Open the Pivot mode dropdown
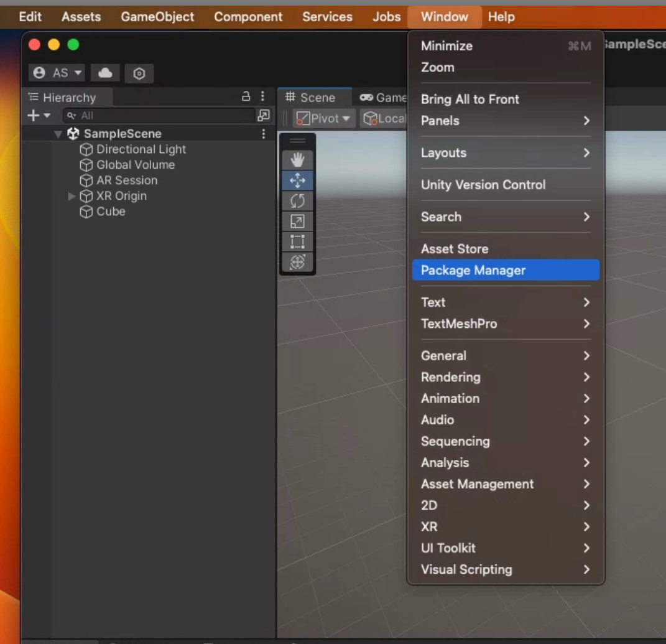 click(323, 119)
